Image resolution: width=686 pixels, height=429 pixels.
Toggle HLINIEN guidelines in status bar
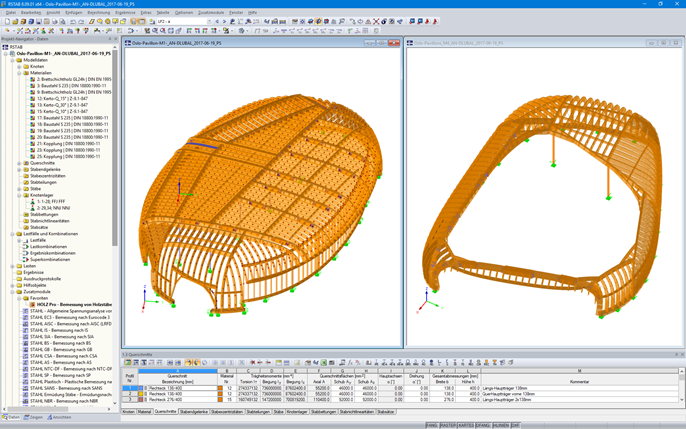501,425
